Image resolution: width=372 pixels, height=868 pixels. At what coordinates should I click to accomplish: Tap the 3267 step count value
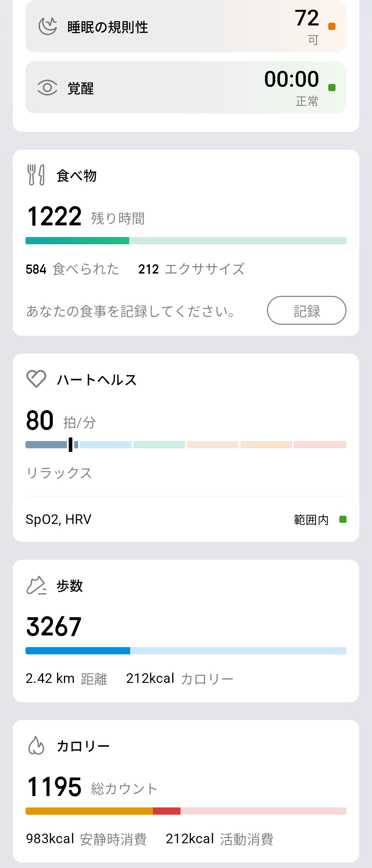pos(54,626)
